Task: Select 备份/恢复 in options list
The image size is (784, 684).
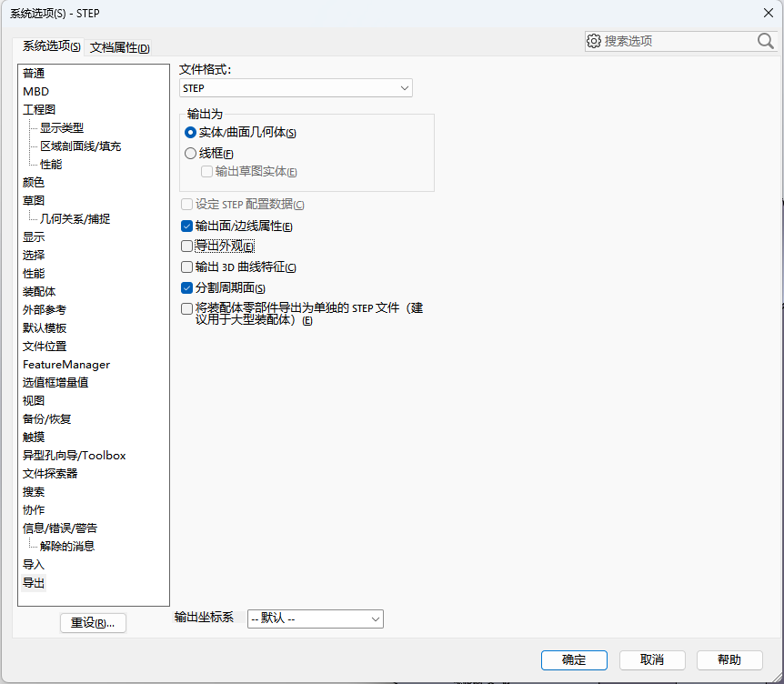Action: [47, 419]
